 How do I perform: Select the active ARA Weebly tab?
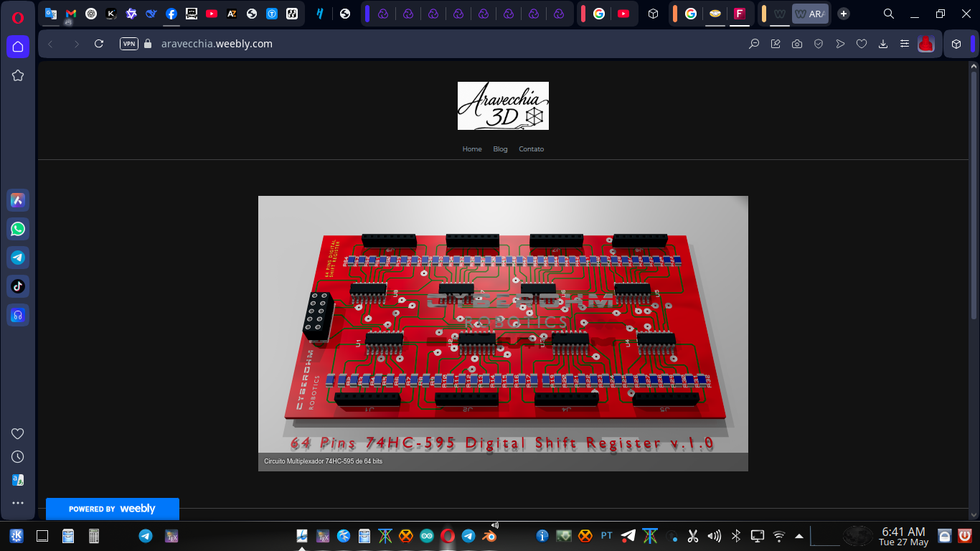coord(810,14)
